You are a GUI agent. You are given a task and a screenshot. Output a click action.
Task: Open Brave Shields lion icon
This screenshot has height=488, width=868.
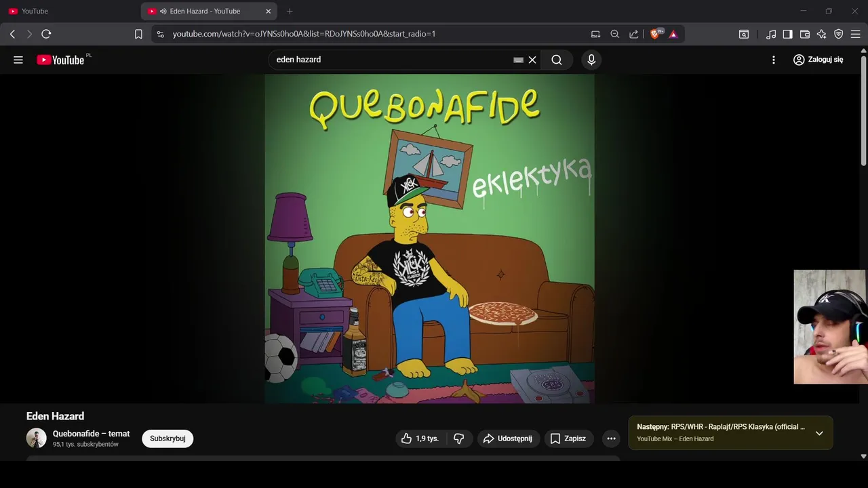click(656, 34)
